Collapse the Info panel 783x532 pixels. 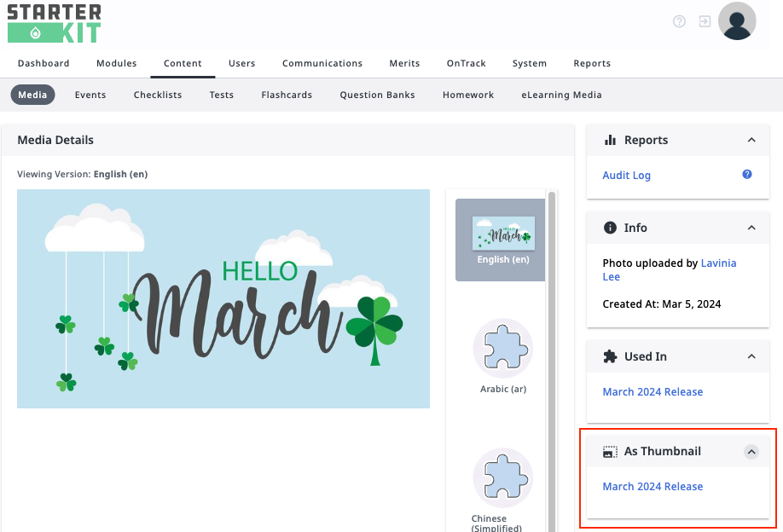click(x=751, y=228)
